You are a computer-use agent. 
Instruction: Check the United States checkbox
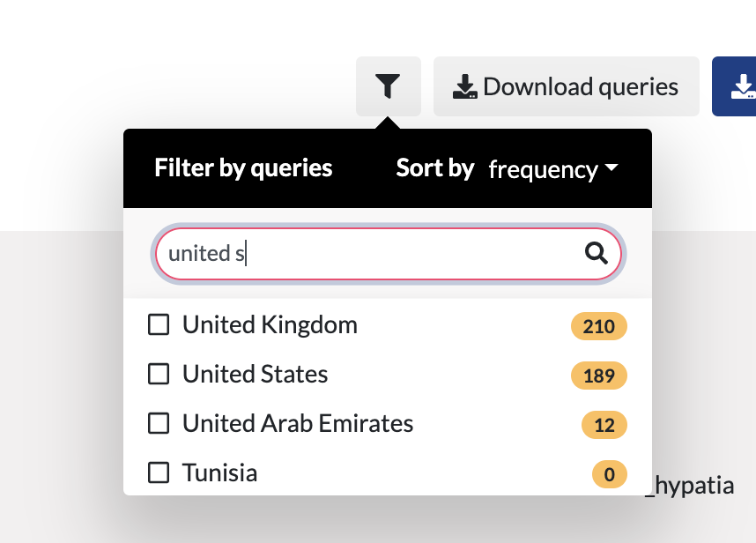[x=159, y=374]
